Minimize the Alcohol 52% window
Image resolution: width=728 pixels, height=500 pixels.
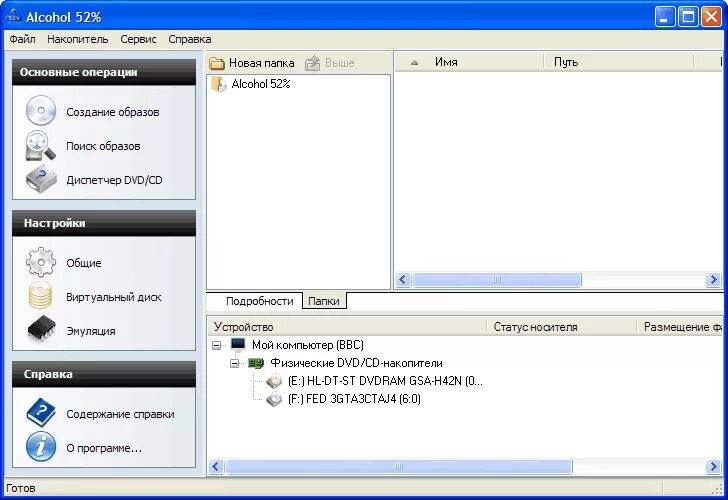[664, 17]
